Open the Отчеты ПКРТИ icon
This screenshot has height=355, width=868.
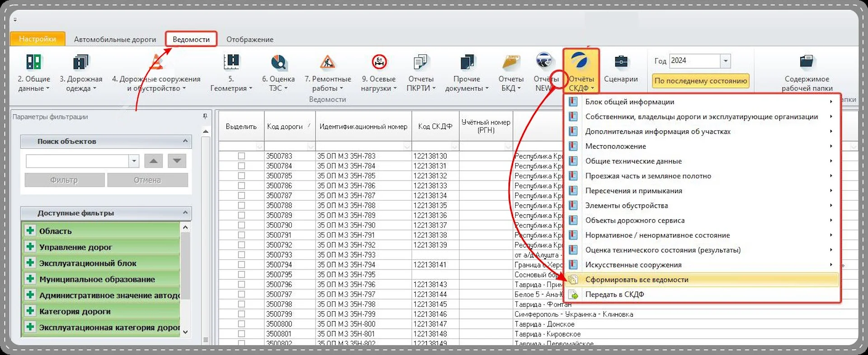point(420,62)
